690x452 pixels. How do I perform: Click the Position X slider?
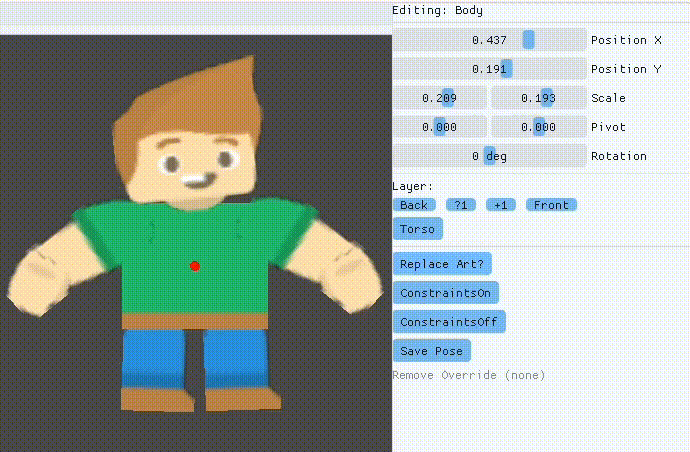[489, 40]
